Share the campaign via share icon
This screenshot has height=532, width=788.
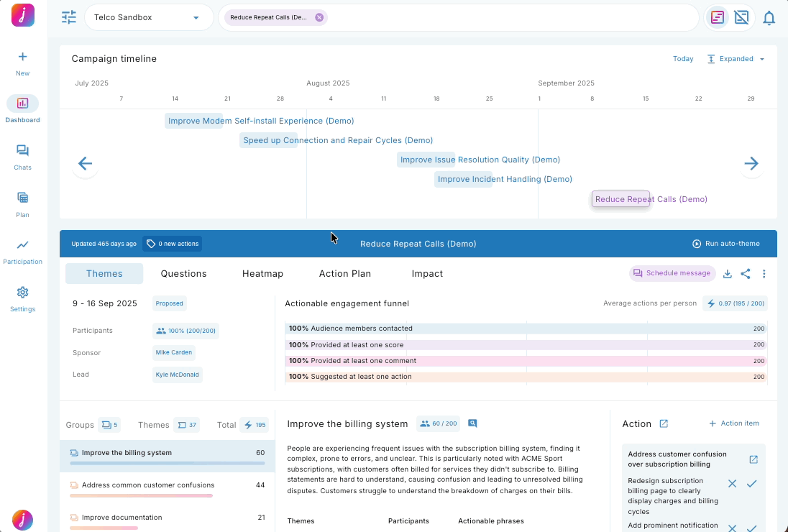(746, 274)
